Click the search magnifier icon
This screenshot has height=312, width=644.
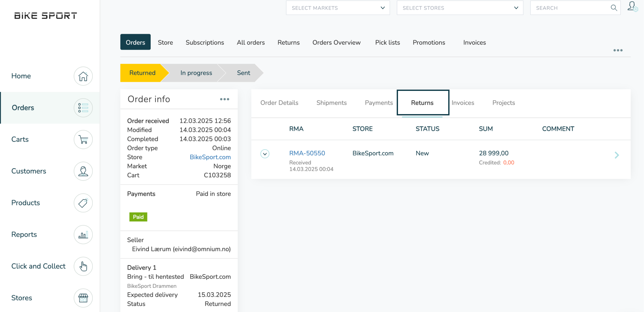[x=614, y=8]
